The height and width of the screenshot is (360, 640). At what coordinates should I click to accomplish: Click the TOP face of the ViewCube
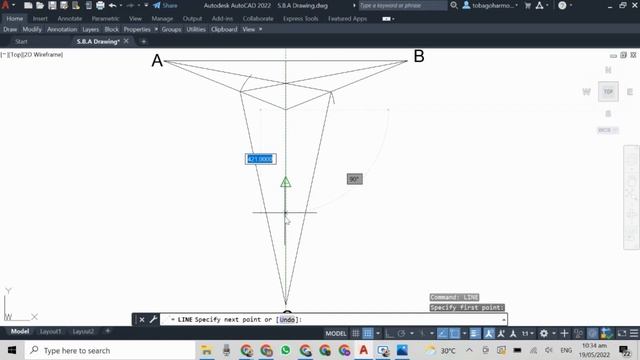[x=608, y=91]
